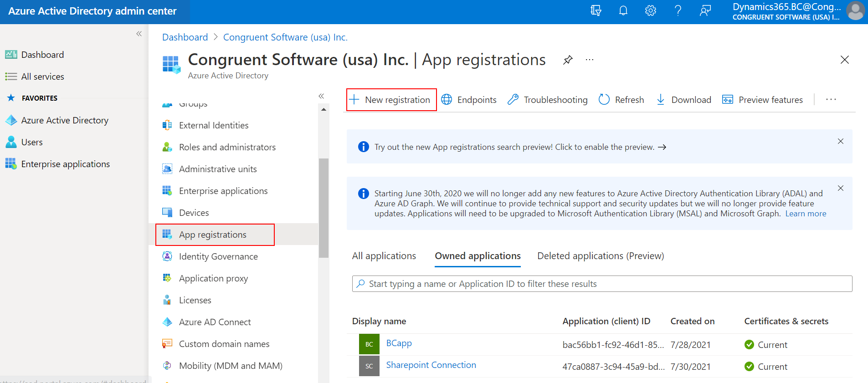Click the application filter search box
Image resolution: width=868 pixels, height=383 pixels.
click(602, 284)
